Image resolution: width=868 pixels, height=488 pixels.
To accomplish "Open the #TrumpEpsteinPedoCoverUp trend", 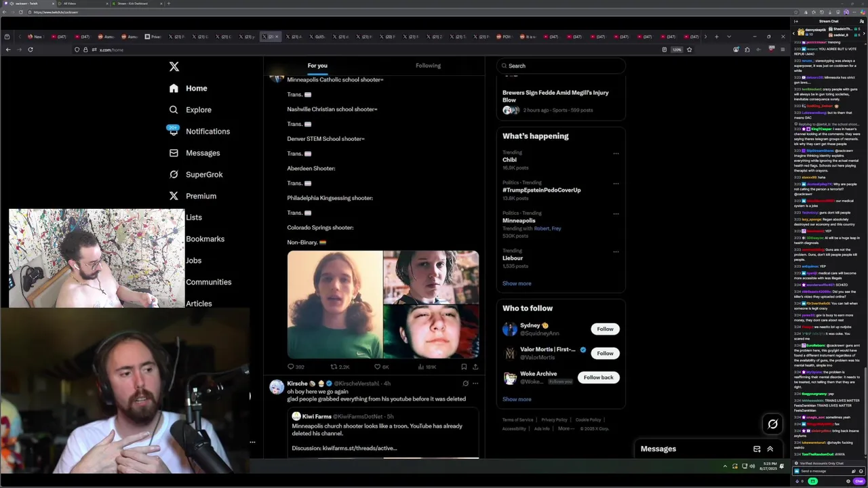I will [x=541, y=190].
